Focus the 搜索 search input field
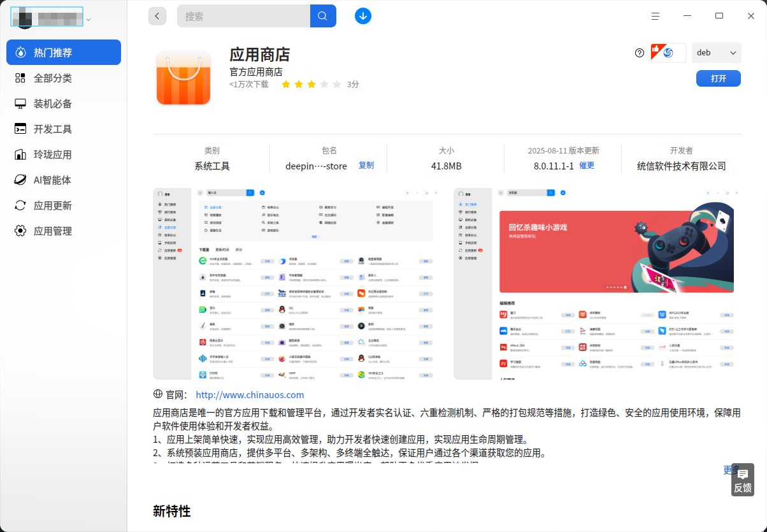 (243, 16)
